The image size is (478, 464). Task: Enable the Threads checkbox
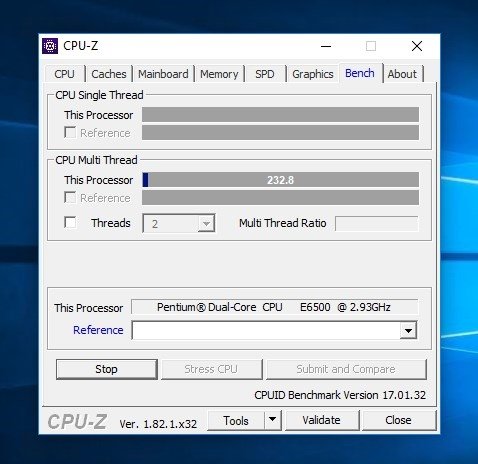pos(70,223)
